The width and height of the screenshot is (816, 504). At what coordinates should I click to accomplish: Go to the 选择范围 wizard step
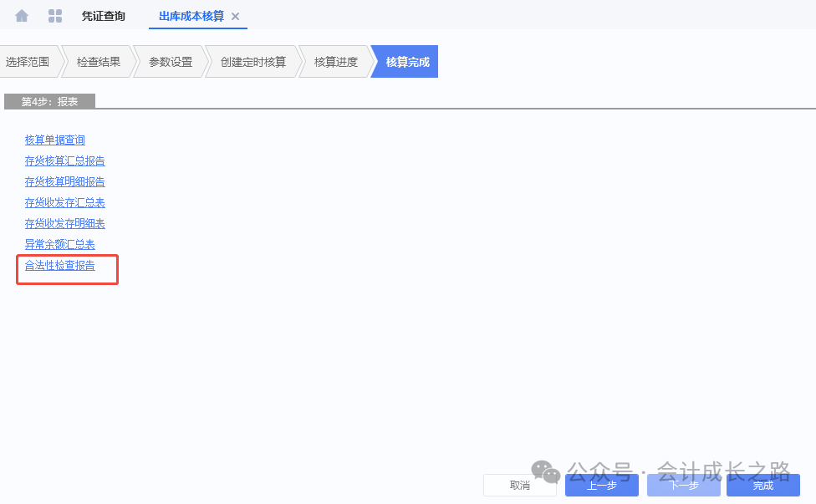28,62
